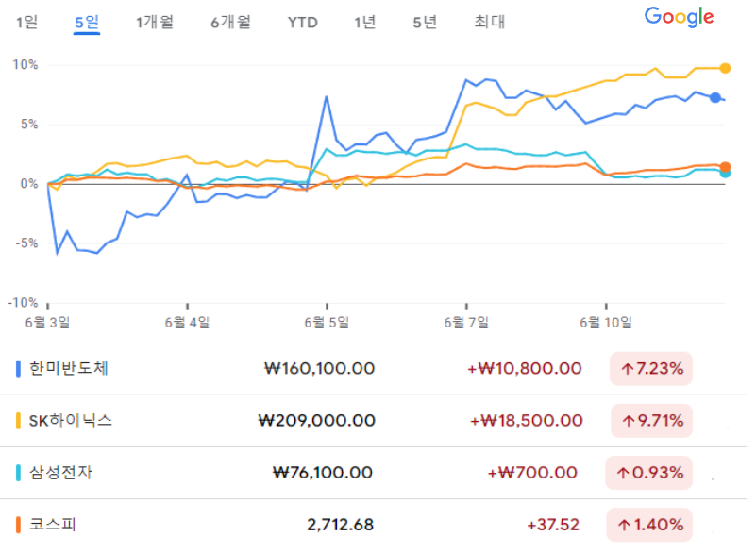The height and width of the screenshot is (554, 756).
Task: Click the blue 한미반도체 color marker
Action: point(19,368)
